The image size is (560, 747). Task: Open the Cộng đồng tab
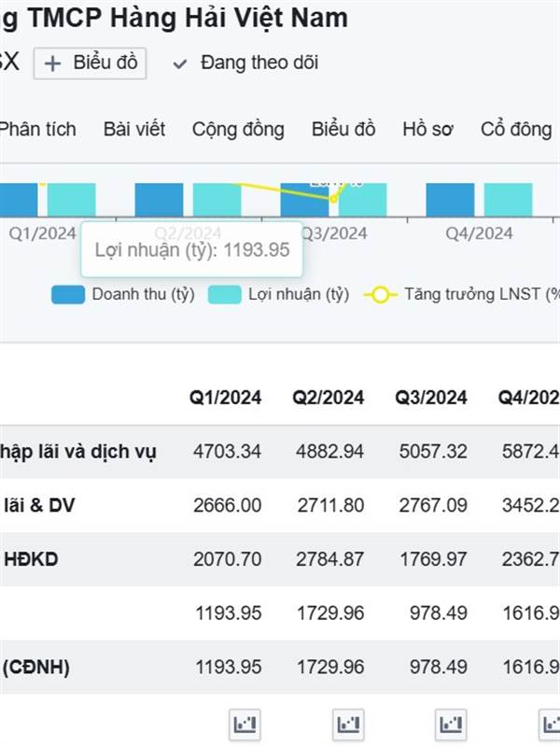tap(238, 130)
